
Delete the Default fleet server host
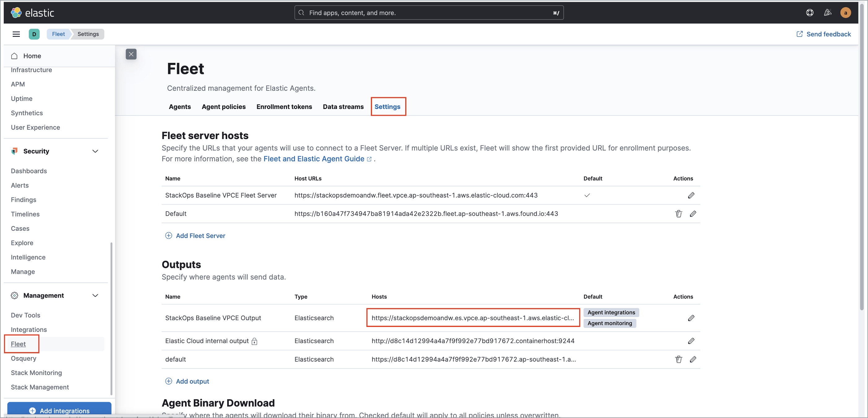[x=678, y=213]
